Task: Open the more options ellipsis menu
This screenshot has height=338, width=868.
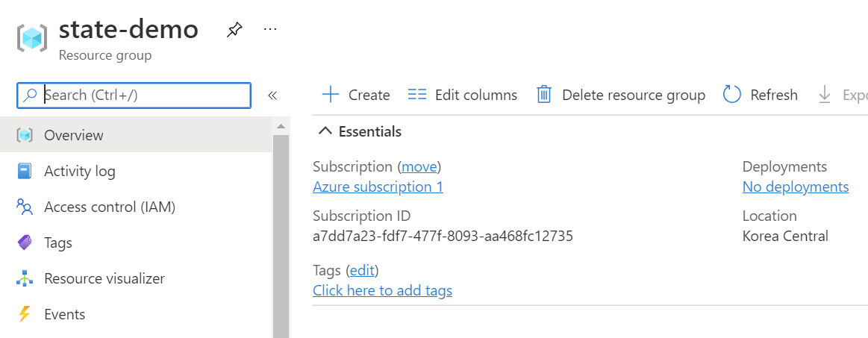Action: [270, 29]
